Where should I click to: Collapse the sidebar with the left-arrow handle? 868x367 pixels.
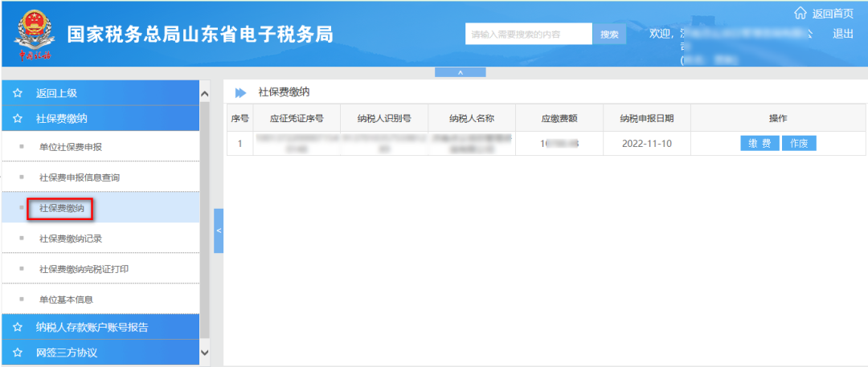click(219, 230)
